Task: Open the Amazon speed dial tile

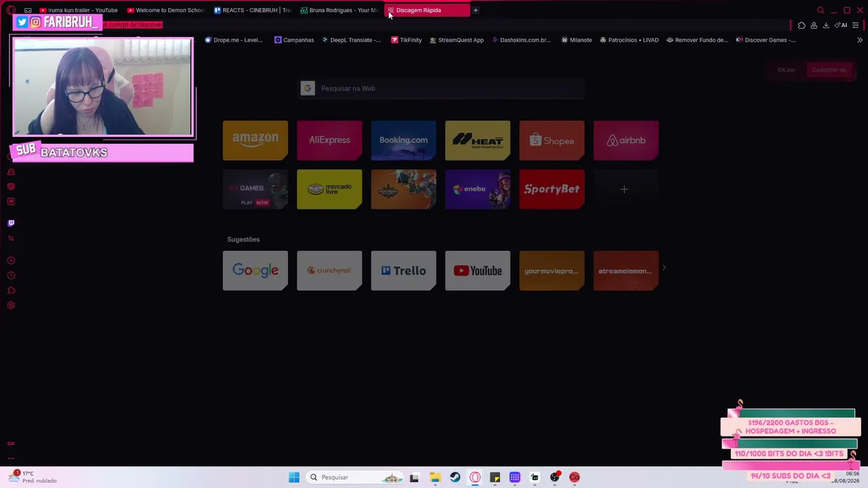Action: point(255,140)
